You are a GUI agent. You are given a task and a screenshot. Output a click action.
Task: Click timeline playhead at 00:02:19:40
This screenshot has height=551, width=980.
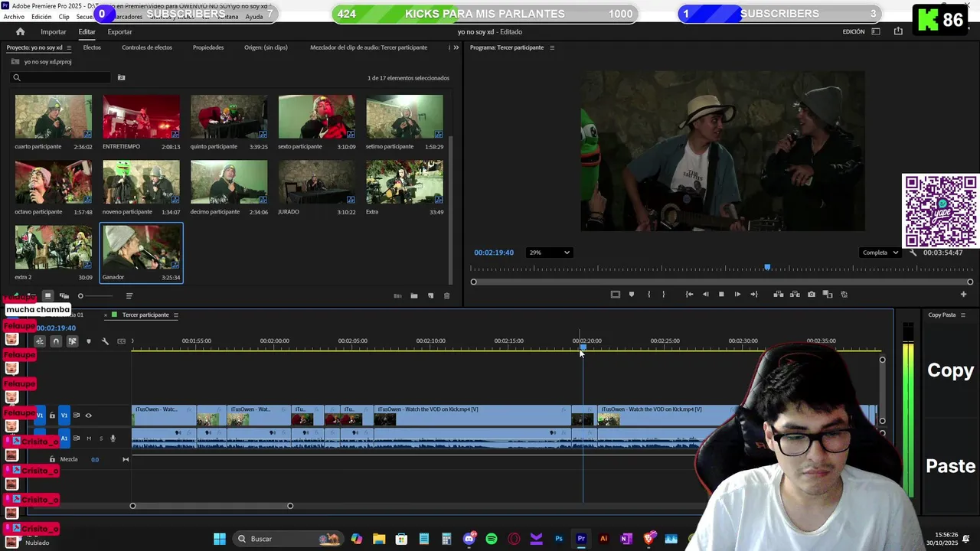coord(583,347)
